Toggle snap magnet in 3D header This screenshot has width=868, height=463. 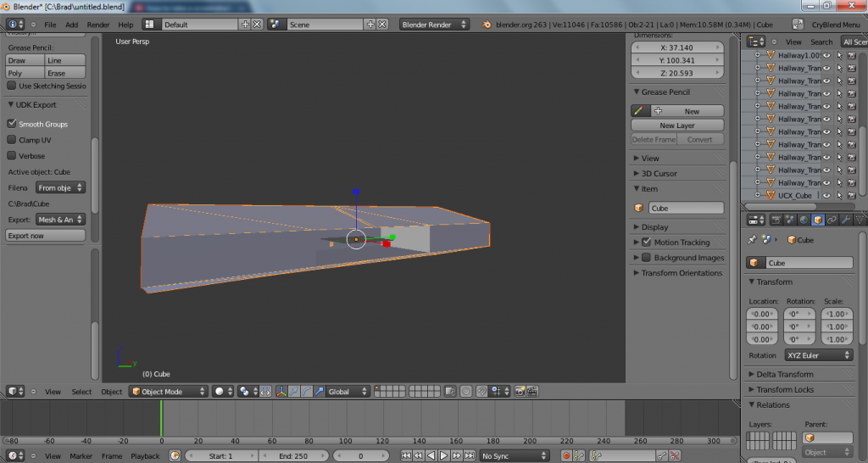pos(482,392)
